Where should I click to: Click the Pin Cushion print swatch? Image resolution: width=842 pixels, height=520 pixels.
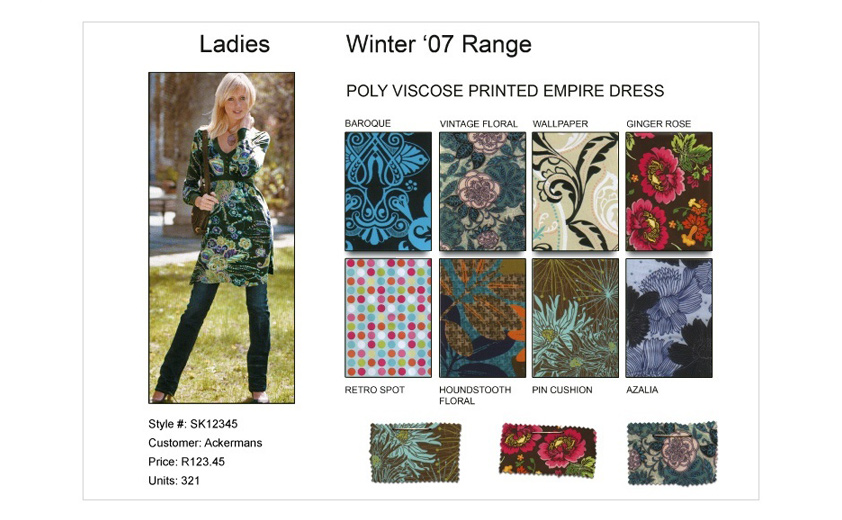click(x=575, y=317)
